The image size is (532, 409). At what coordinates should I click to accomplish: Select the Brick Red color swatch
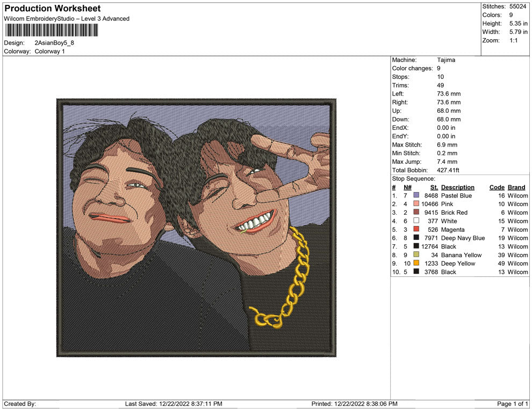tap(416, 212)
